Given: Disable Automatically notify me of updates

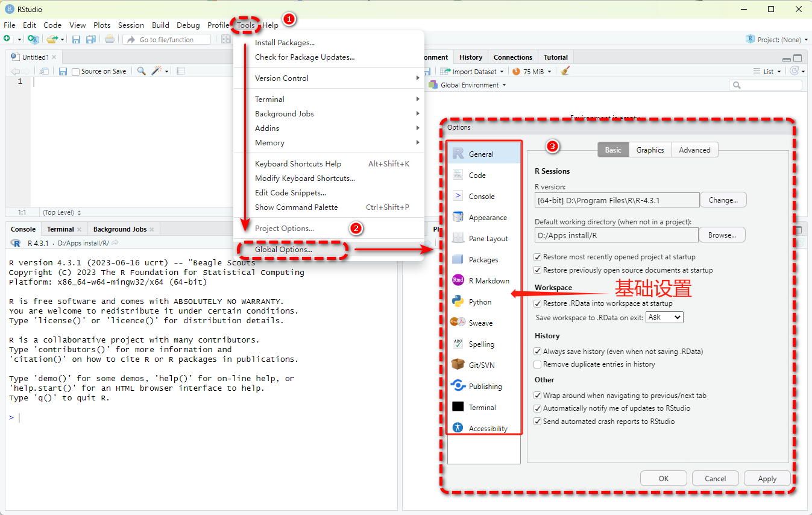Looking at the screenshot, I should click(x=538, y=408).
